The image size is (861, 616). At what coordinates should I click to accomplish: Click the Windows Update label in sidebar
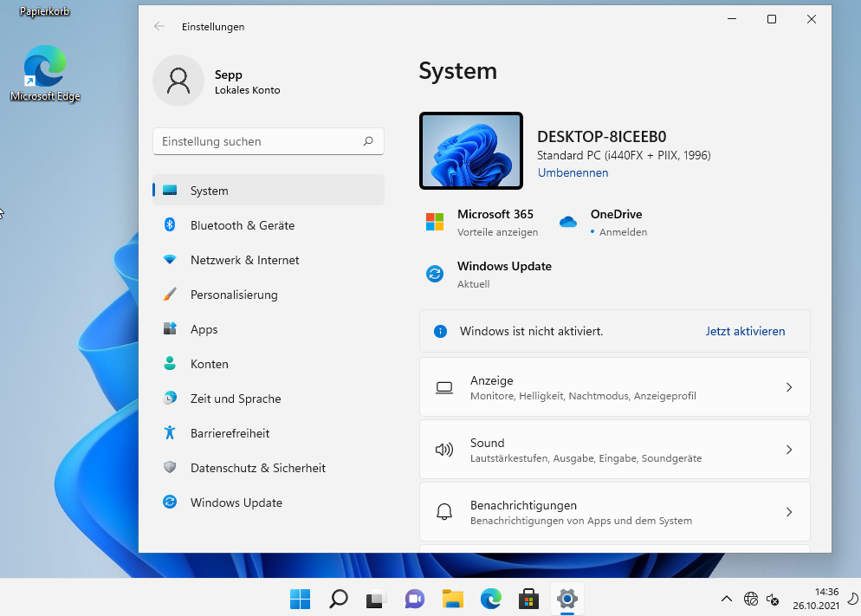236,503
